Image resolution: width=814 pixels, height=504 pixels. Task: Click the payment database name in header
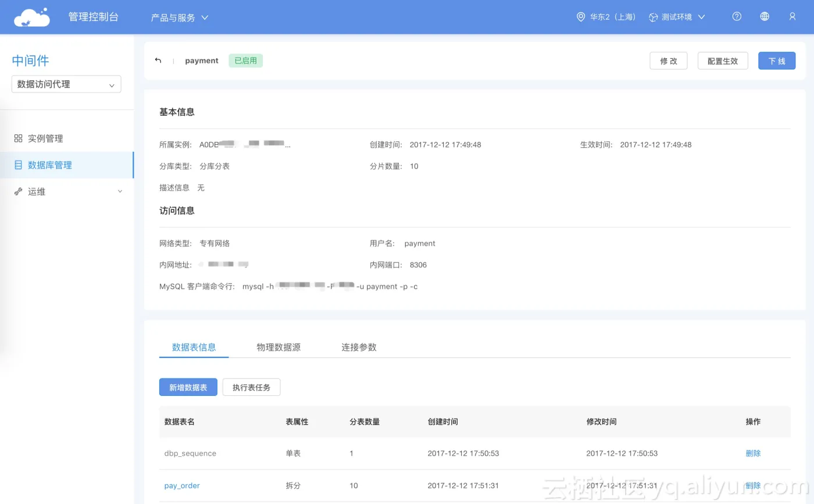202,60
